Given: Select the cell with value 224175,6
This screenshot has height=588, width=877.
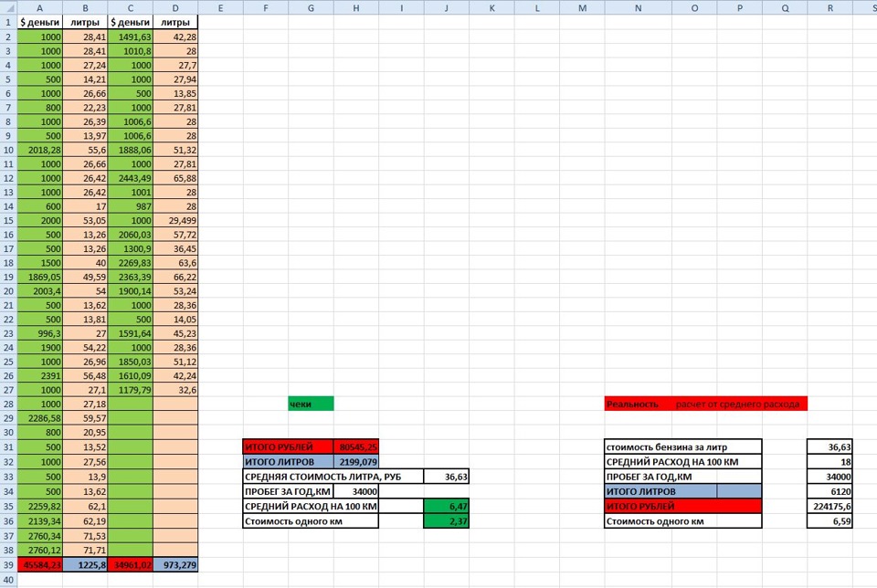Looking at the screenshot, I should (830, 507).
